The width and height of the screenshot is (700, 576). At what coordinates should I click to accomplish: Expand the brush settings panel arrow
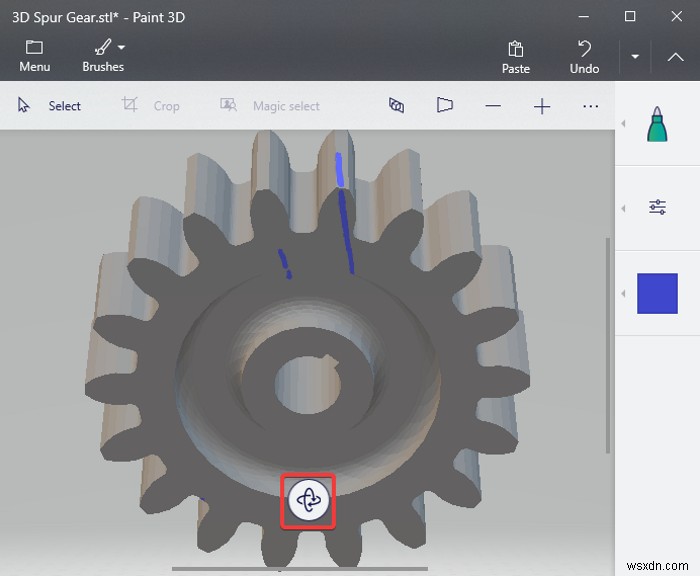(623, 209)
